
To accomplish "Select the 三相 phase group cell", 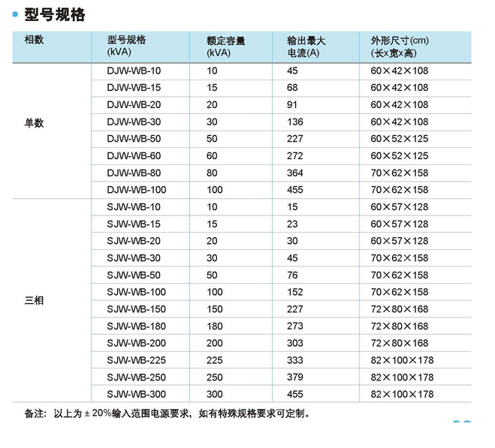I will click(35, 300).
